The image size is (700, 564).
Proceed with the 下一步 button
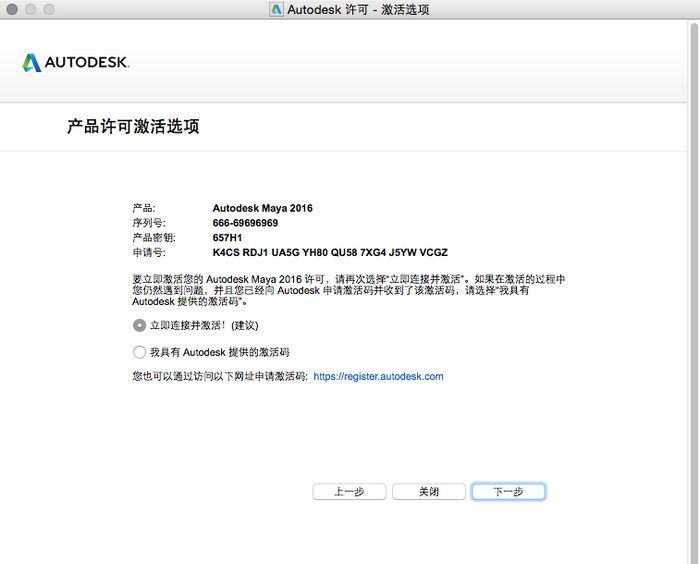(x=508, y=492)
